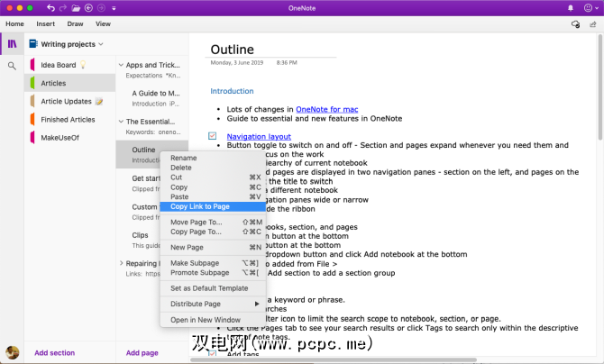Screen dimensions: 604x364
Task: Collapse the Apps and Tricks page group
Action: [121, 65]
